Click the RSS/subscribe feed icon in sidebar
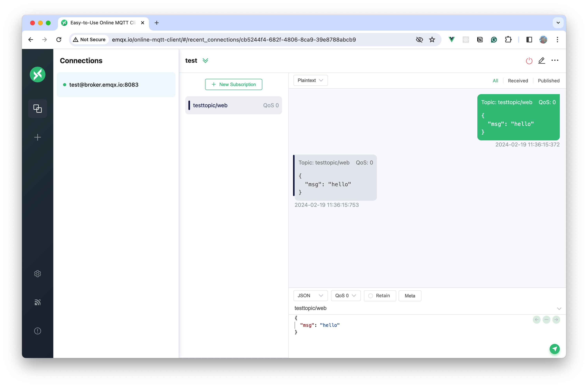Screen dimensions: 588x387 tap(38, 302)
